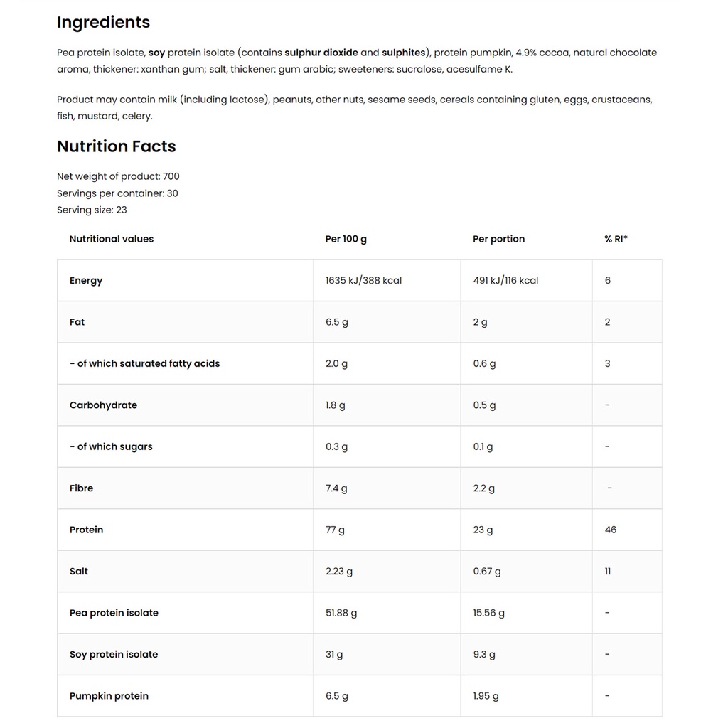Image resolution: width=728 pixels, height=728 pixels.
Task: Click the Pumpkin protein value "1.95 g"
Action: coord(486,696)
